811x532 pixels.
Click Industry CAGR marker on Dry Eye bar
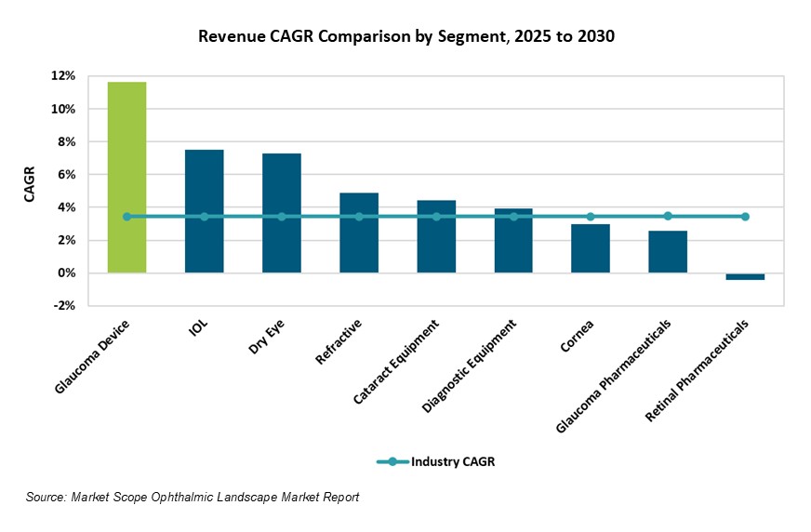(x=282, y=217)
